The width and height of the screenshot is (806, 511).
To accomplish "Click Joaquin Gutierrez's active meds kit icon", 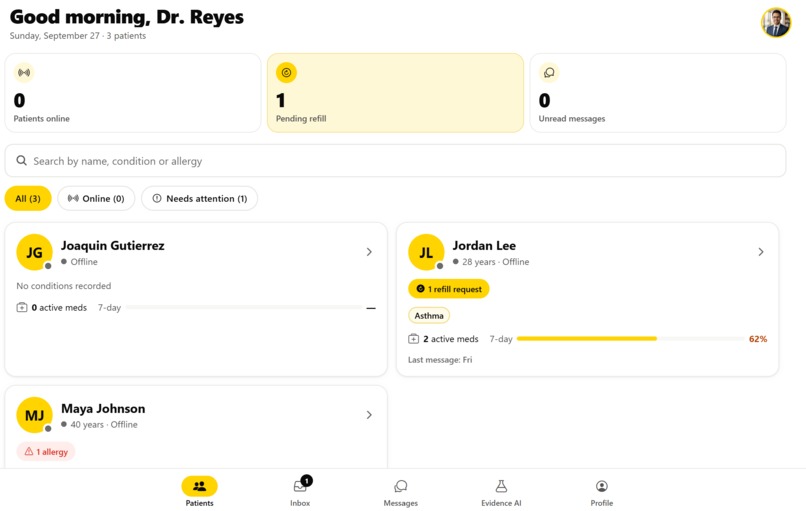I will (22, 307).
